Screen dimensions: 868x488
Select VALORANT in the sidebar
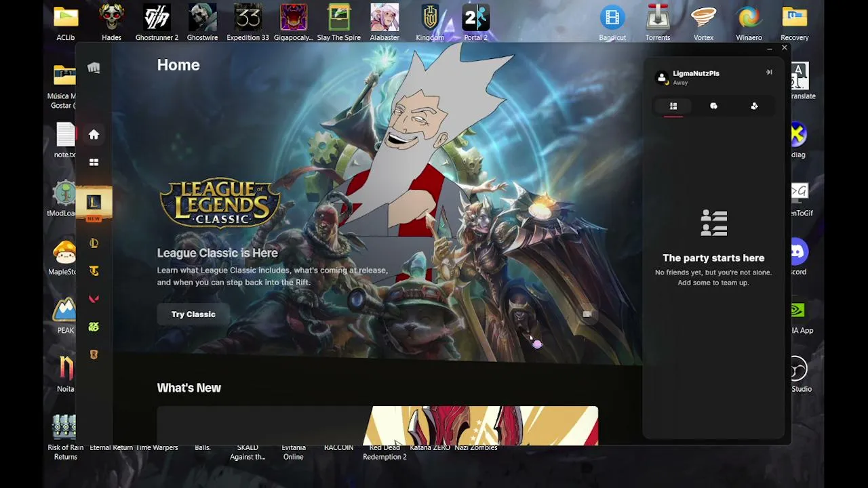(x=94, y=299)
